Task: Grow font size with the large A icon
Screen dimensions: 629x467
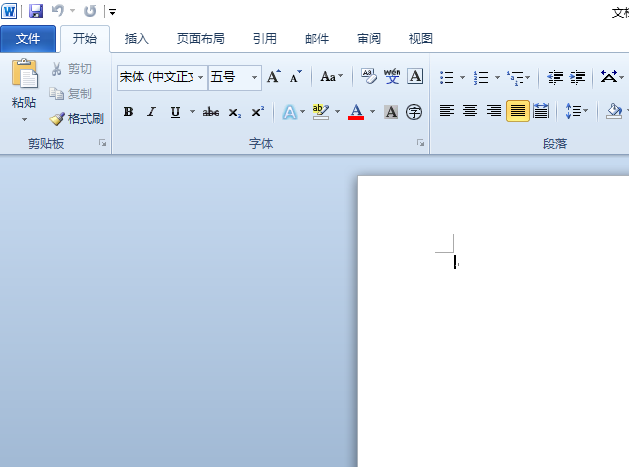Action: pyautogui.click(x=274, y=76)
